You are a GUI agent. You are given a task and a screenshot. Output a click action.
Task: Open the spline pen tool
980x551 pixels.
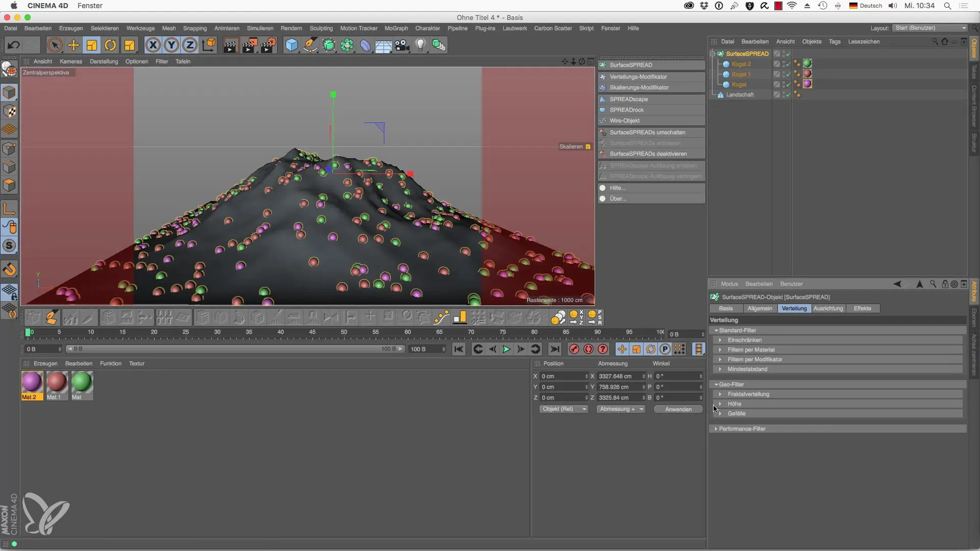pos(310,45)
